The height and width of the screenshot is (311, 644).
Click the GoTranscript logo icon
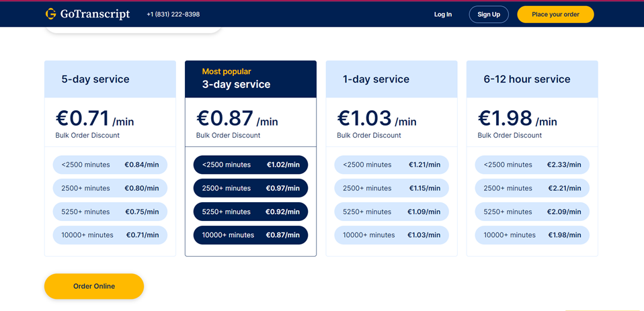click(51, 14)
